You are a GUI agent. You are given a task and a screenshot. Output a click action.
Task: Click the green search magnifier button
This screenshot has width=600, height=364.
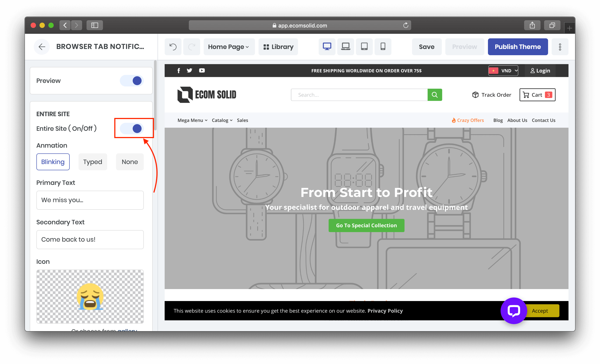[435, 95]
